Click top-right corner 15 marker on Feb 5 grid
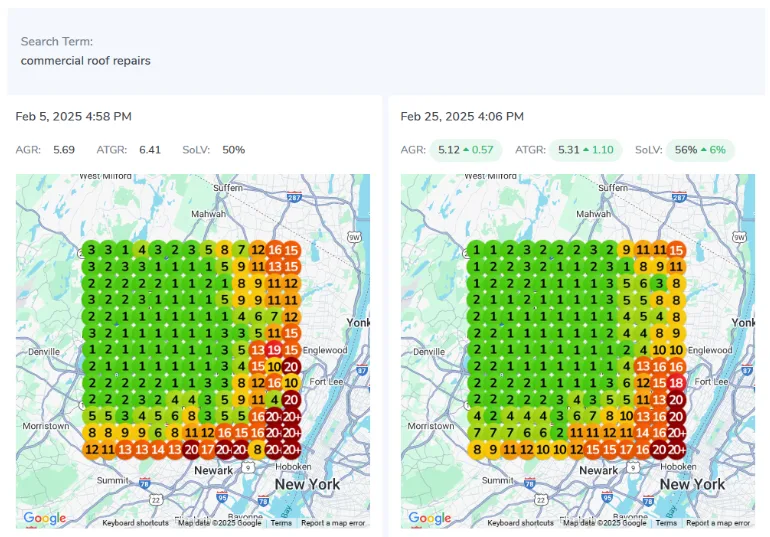The height and width of the screenshot is (537, 770). click(291, 250)
